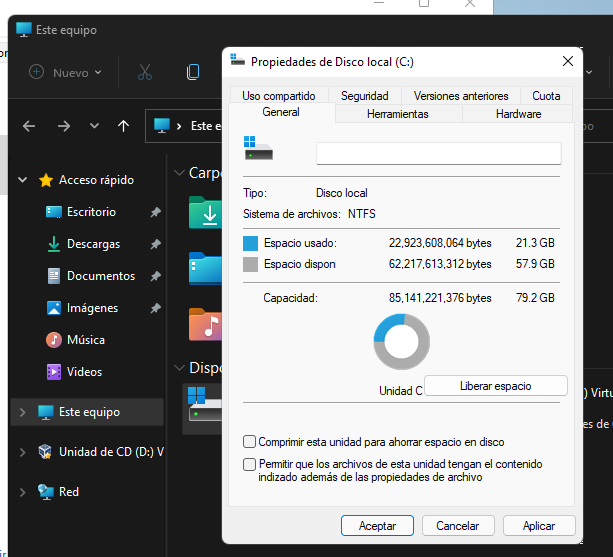This screenshot has height=557, width=613.
Task: Click the drive icon in the properties dialog
Action: 258,148
